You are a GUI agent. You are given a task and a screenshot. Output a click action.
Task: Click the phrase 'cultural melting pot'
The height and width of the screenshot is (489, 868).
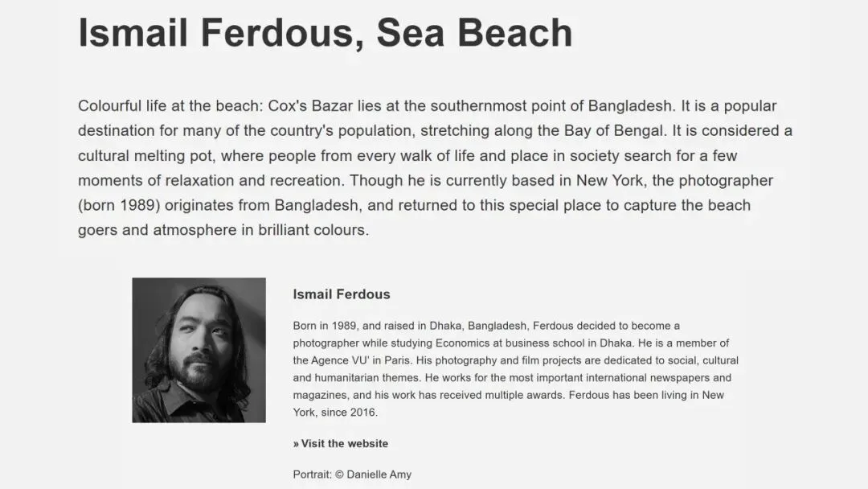[145, 155]
